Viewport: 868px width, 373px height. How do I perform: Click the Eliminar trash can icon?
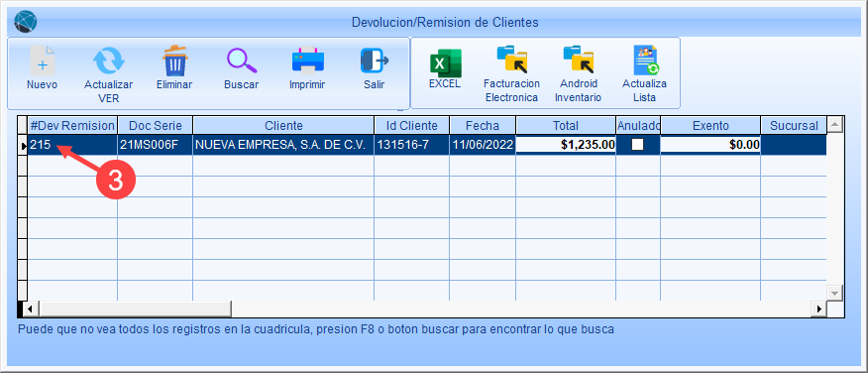point(175,61)
